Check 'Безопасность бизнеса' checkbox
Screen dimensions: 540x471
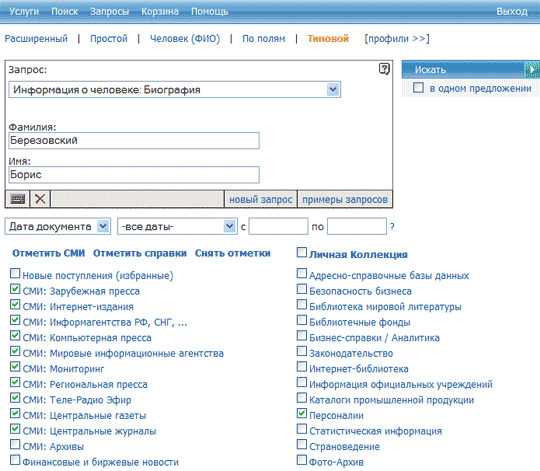pos(302,289)
